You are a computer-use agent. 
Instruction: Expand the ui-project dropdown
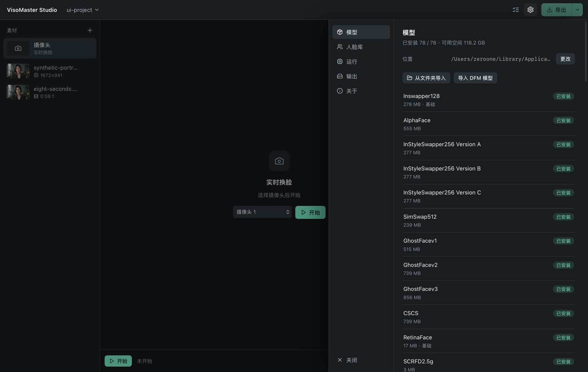[82, 10]
